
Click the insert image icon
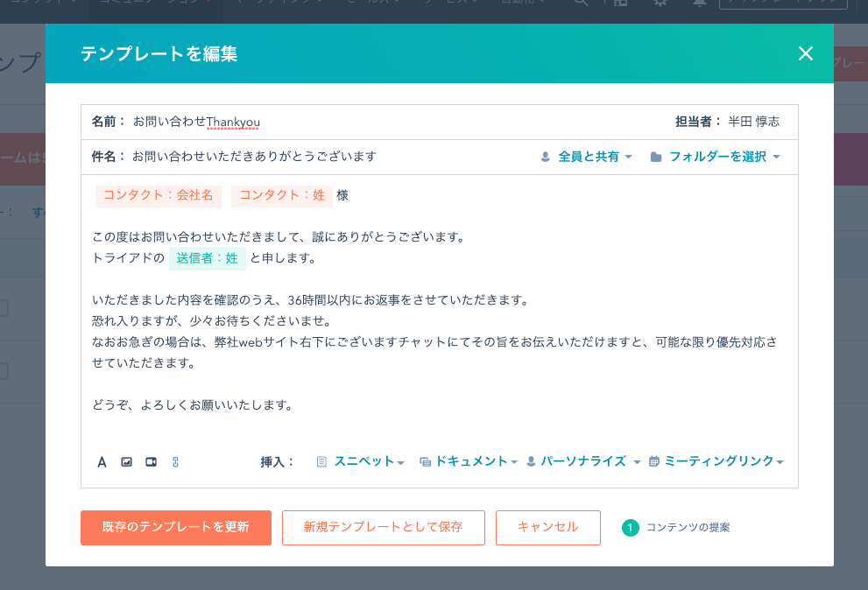126,462
